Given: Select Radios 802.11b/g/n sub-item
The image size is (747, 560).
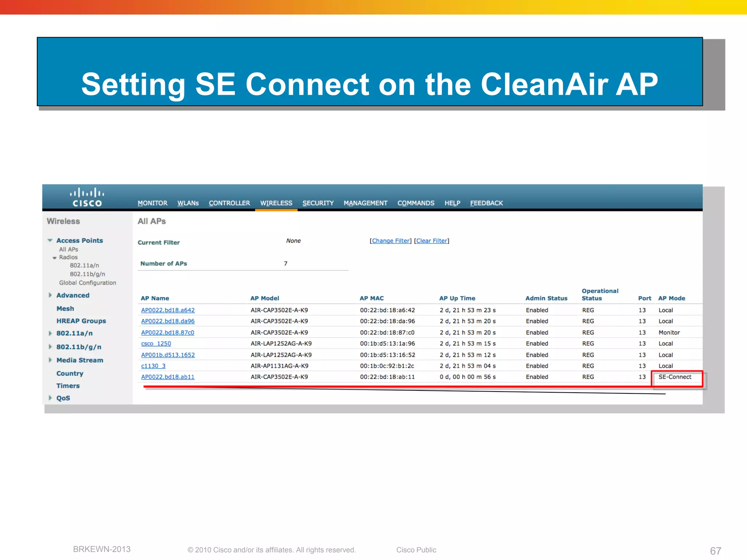Looking at the screenshot, I should (88, 274).
